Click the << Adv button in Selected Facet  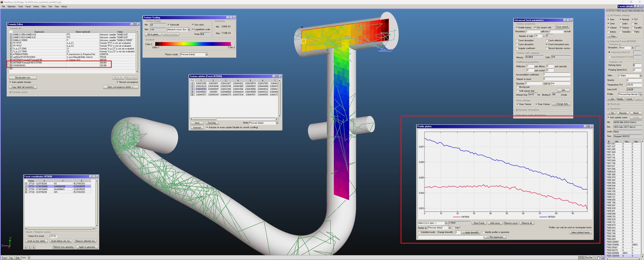click(x=611, y=99)
